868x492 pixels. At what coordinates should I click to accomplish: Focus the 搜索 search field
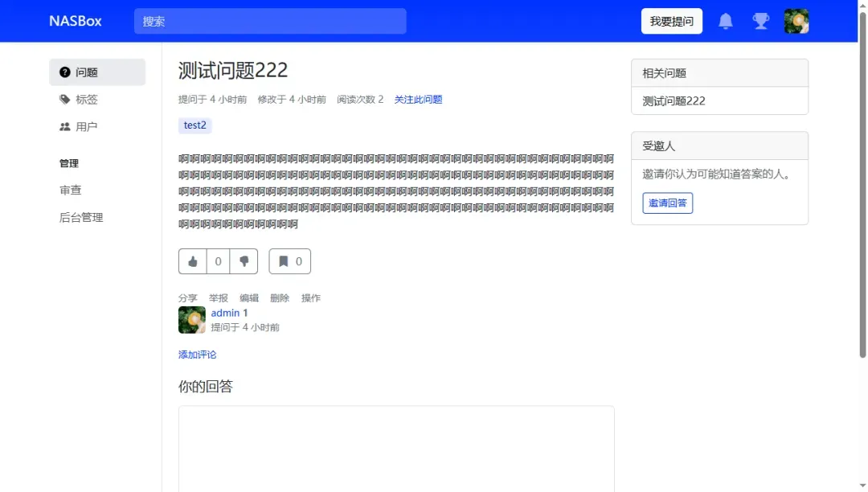click(x=270, y=22)
